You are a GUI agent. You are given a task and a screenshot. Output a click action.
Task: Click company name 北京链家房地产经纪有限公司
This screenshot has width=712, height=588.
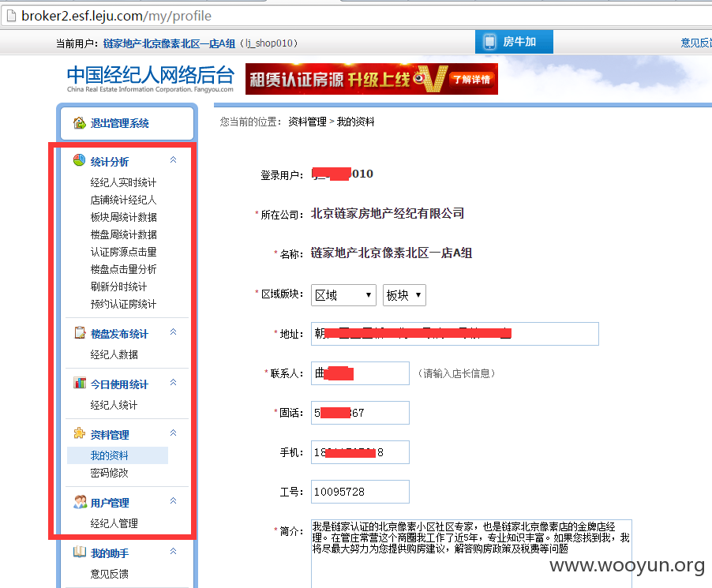[388, 213]
